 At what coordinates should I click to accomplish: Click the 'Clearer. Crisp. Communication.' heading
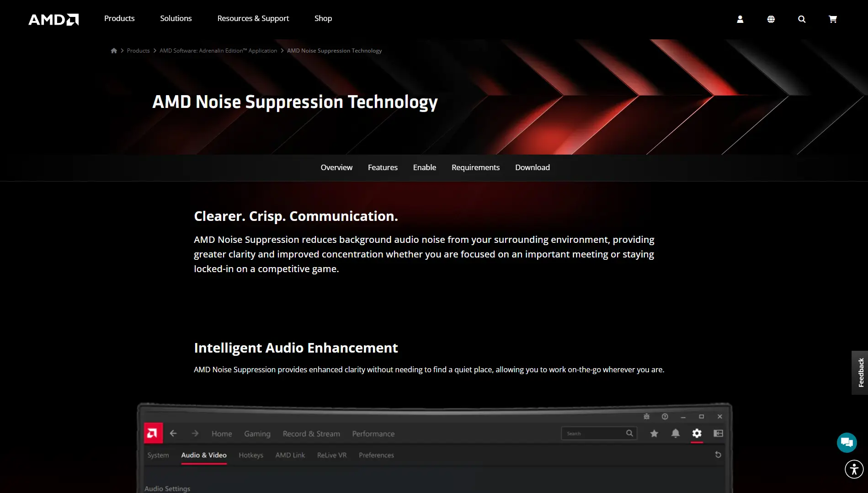click(x=296, y=216)
